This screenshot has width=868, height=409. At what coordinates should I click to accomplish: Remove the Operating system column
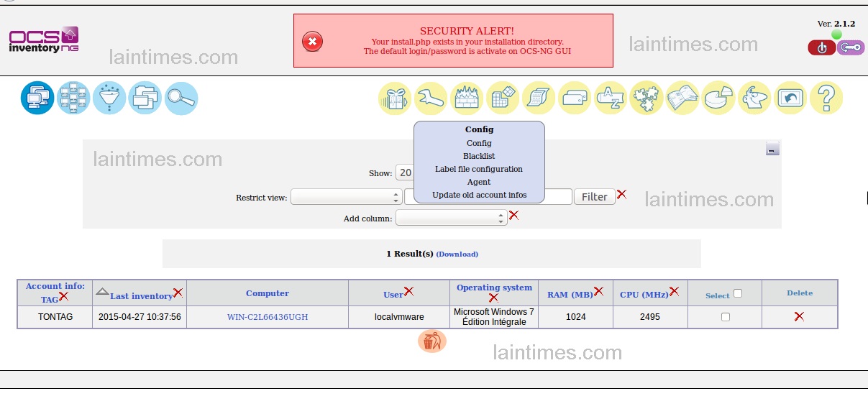tap(493, 297)
